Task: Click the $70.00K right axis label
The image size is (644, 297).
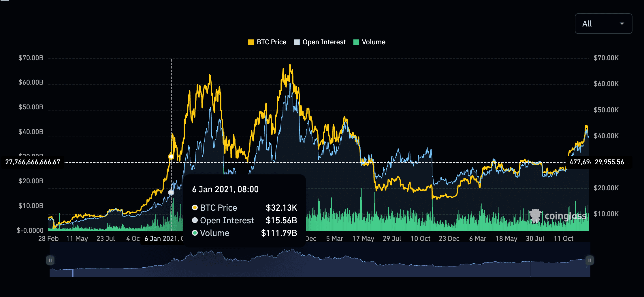Action: (x=606, y=58)
